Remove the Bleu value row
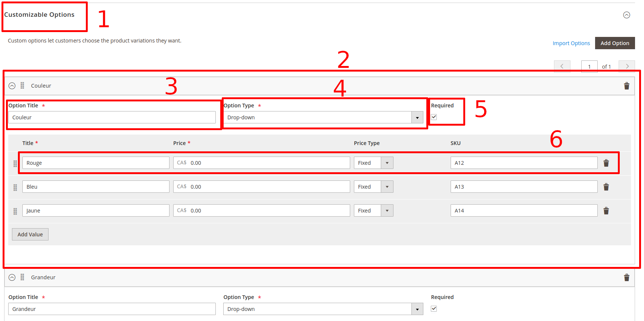 [606, 187]
